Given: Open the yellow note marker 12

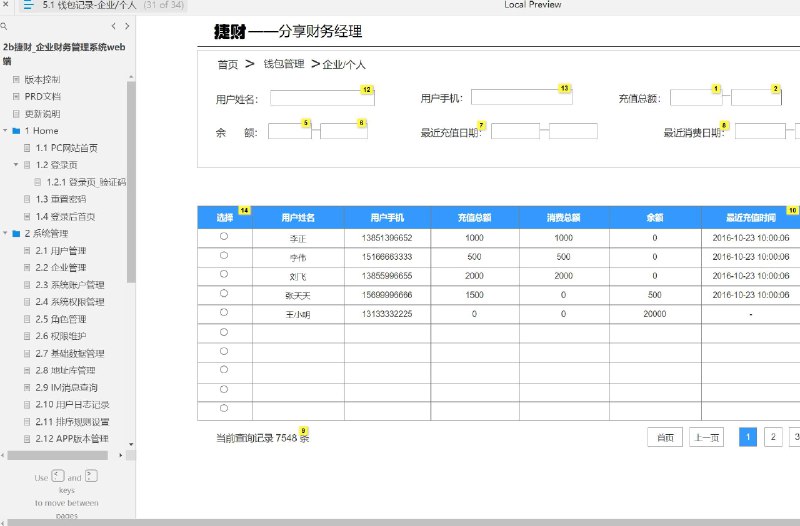Looking at the screenshot, I should click(367, 90).
